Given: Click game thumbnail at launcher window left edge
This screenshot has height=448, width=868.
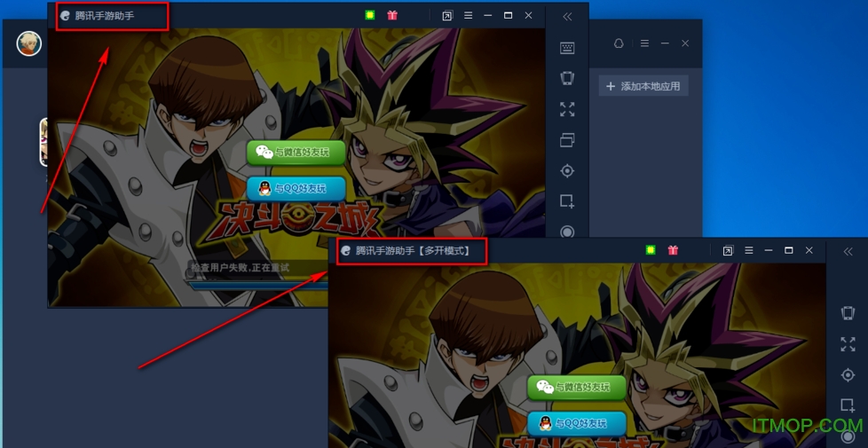Looking at the screenshot, I should coord(43,142).
